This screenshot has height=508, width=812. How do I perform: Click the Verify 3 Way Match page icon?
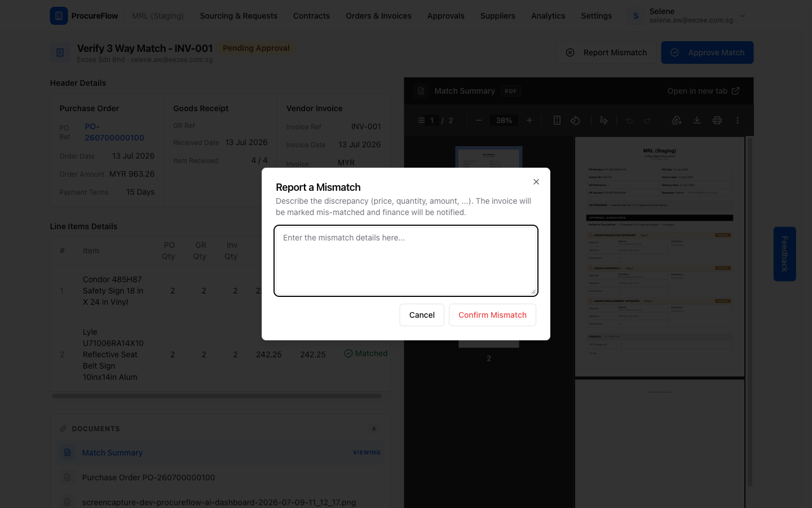(x=60, y=52)
